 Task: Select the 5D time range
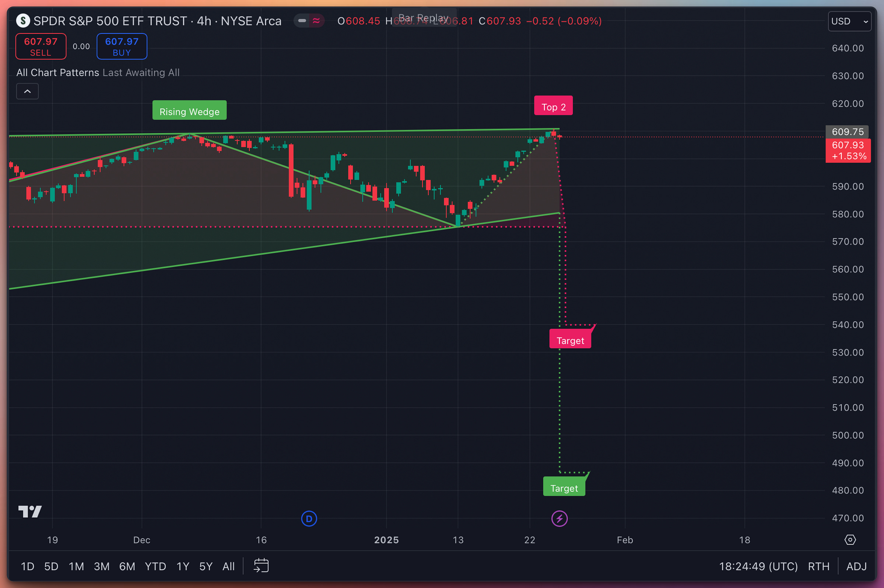click(x=51, y=566)
